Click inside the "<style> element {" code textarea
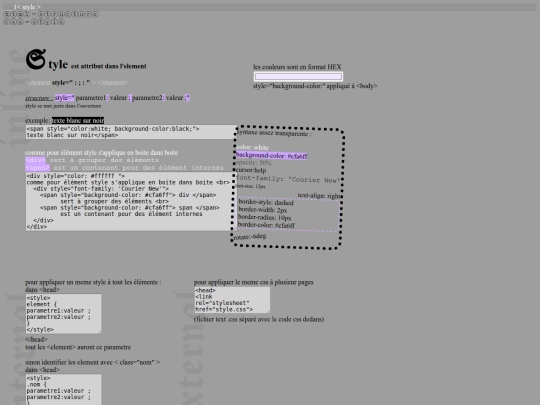 tap(64, 314)
